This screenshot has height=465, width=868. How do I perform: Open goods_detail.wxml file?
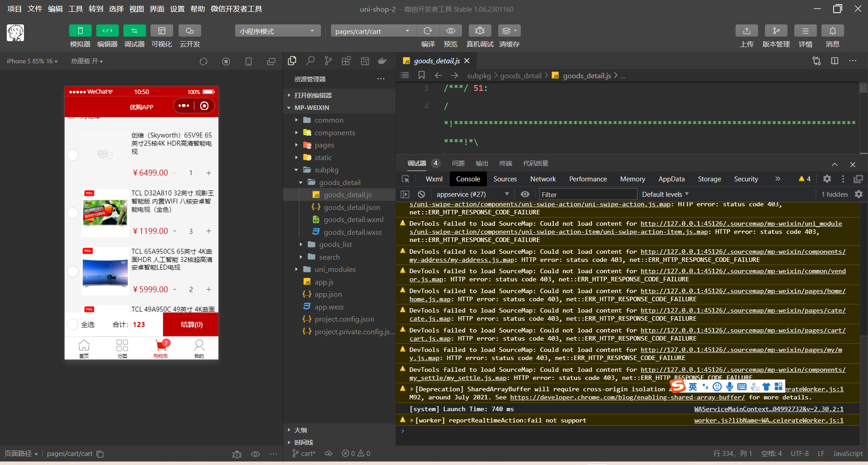[x=353, y=219]
